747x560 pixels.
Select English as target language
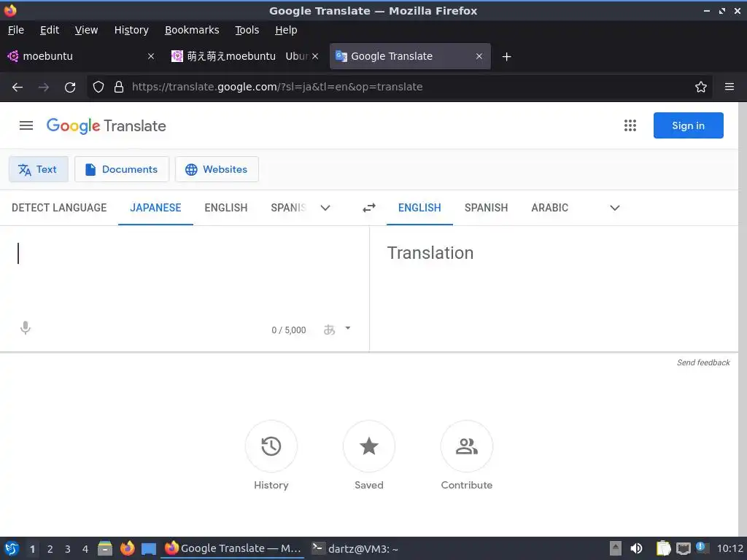(x=419, y=208)
